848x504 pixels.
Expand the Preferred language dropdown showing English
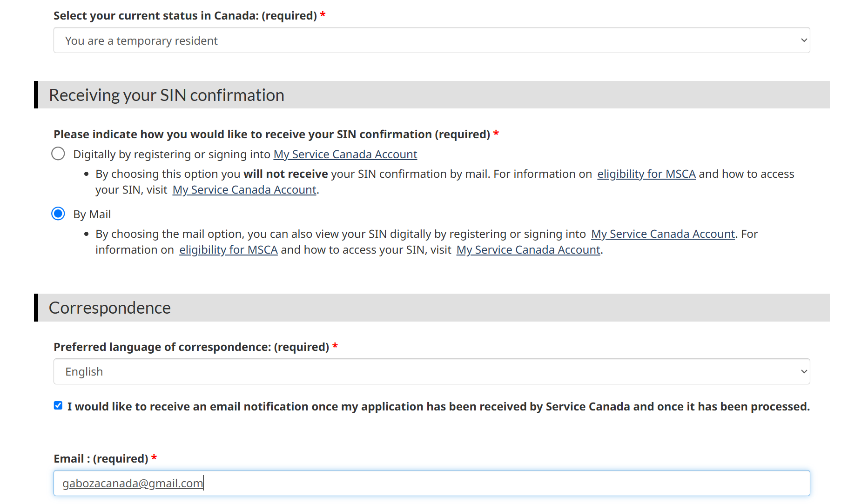point(431,371)
